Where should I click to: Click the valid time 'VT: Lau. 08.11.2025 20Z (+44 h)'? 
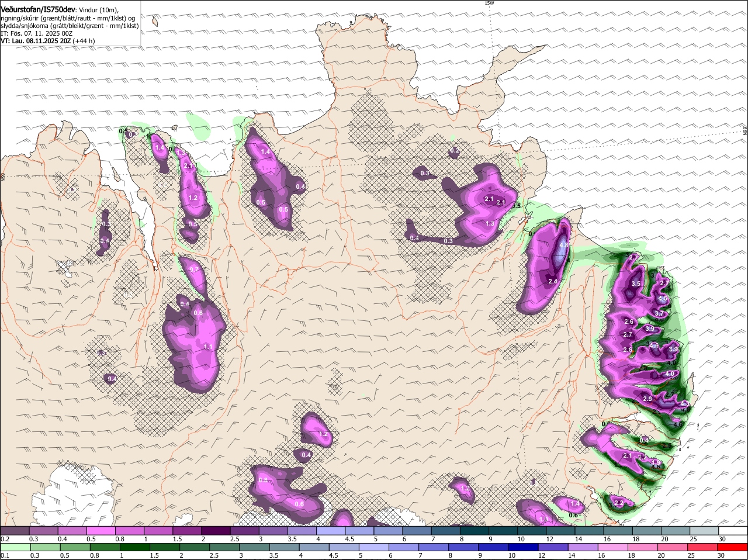(x=48, y=41)
